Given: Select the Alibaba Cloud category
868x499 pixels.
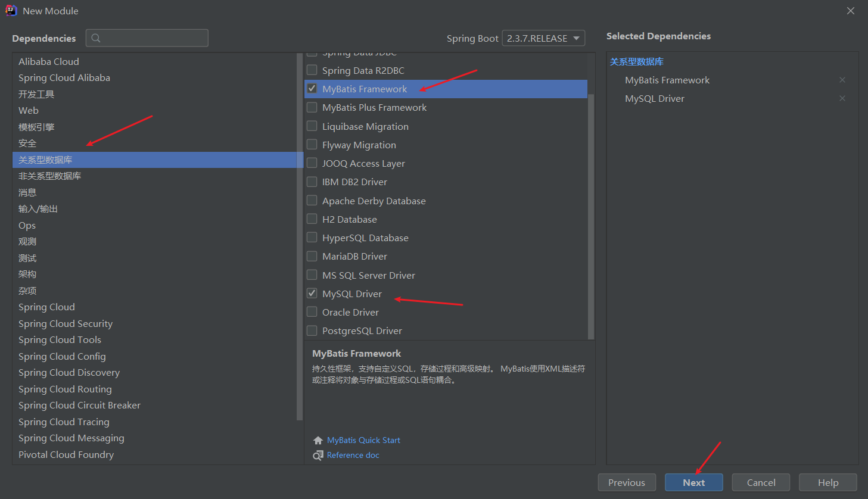Looking at the screenshot, I should [x=154, y=61].
